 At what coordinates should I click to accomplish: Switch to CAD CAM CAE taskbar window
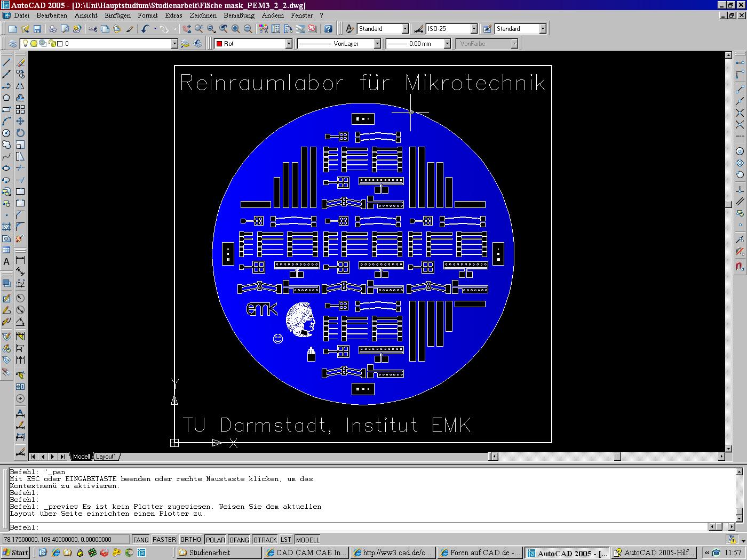pyautogui.click(x=306, y=553)
